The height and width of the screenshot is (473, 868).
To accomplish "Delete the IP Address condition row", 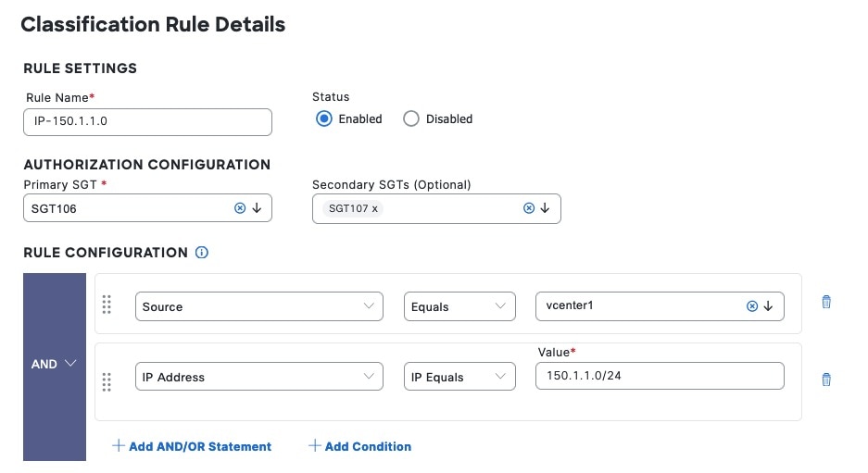I will tap(826, 380).
